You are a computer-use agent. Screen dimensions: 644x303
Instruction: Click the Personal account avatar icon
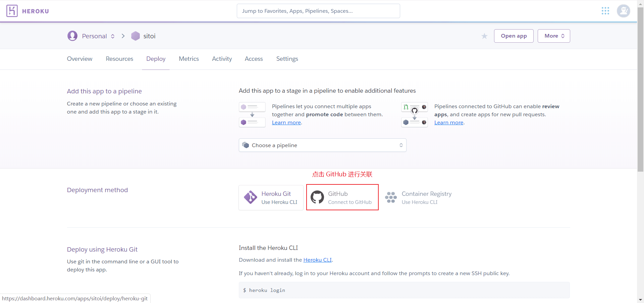tap(72, 36)
